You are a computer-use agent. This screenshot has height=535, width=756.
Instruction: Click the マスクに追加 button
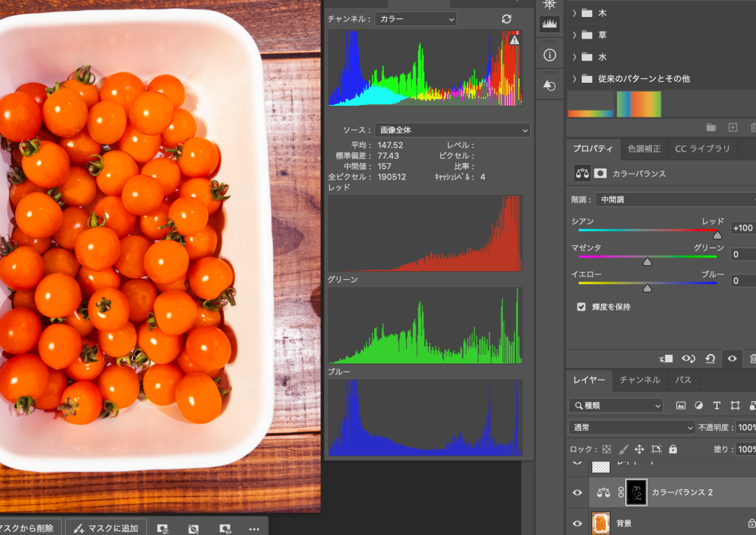pos(106,528)
